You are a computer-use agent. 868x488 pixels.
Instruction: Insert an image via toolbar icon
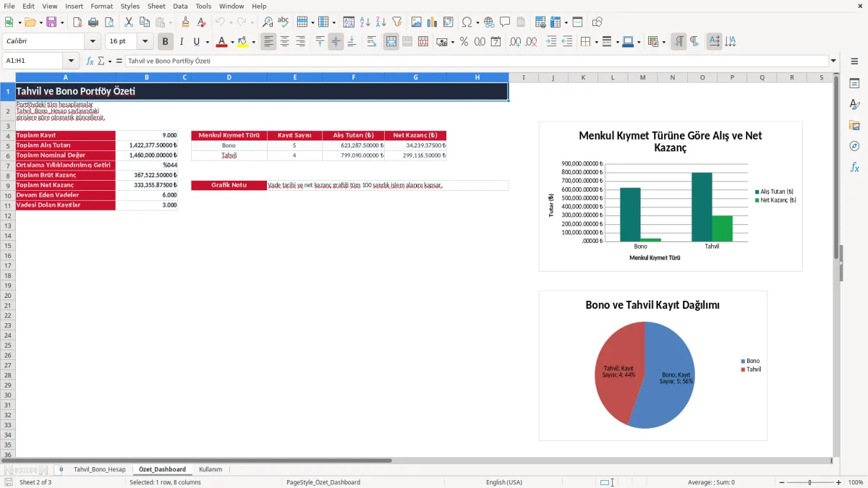(x=417, y=22)
